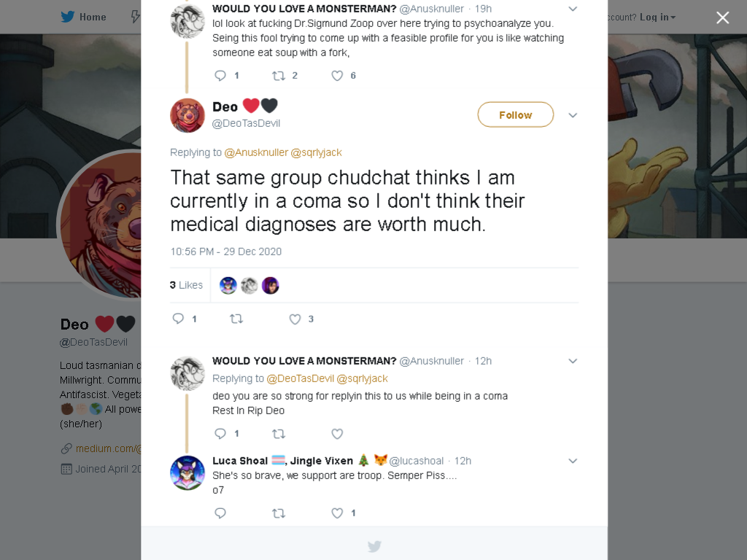View the 3 Likes list
The width and height of the screenshot is (747, 560).
point(186,285)
